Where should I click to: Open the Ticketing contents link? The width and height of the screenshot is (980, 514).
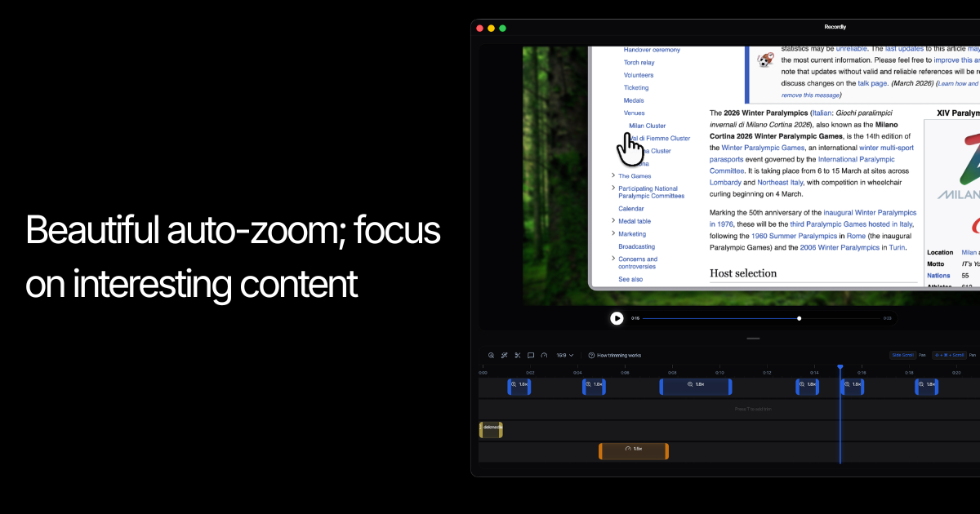636,88
